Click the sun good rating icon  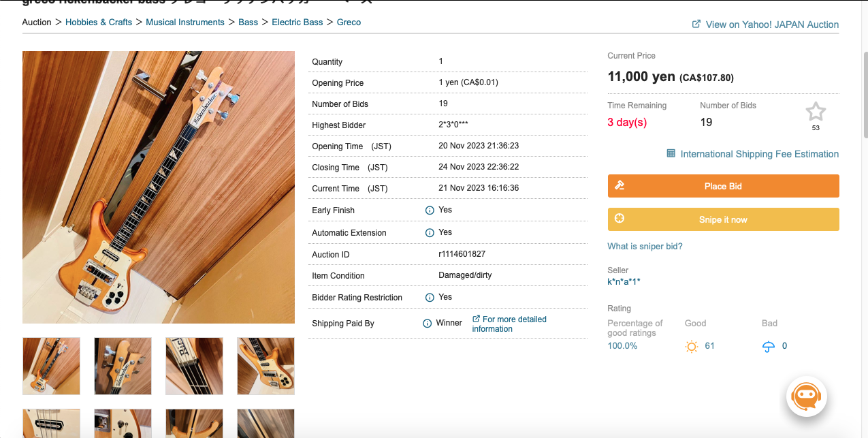pyautogui.click(x=692, y=347)
